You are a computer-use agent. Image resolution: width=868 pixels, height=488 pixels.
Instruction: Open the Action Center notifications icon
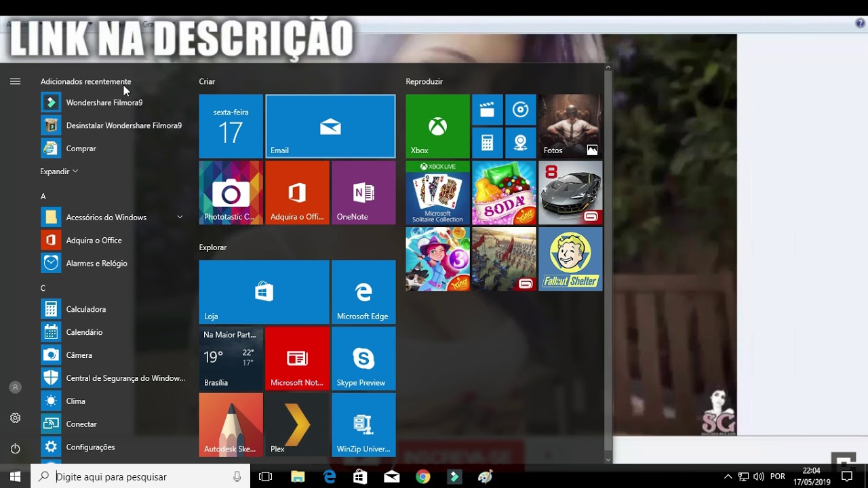click(846, 476)
